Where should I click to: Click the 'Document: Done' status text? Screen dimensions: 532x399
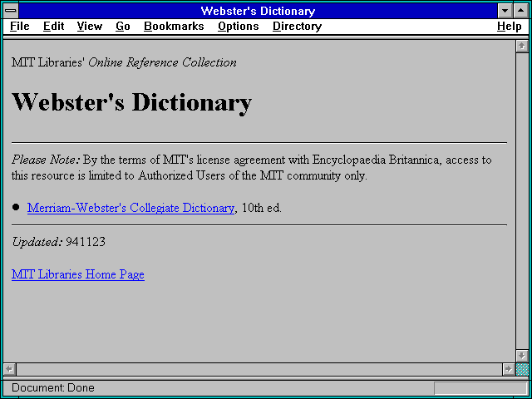pyautogui.click(x=53, y=387)
